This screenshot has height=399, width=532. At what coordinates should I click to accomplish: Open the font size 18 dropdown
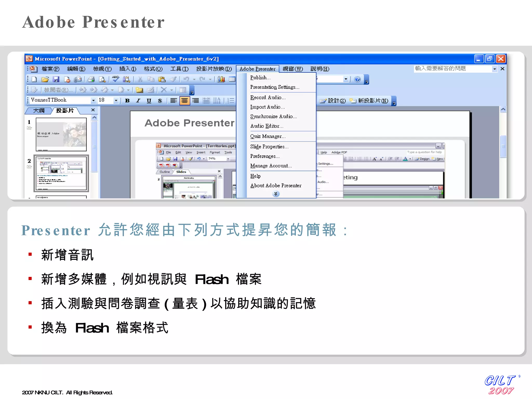pos(116,101)
